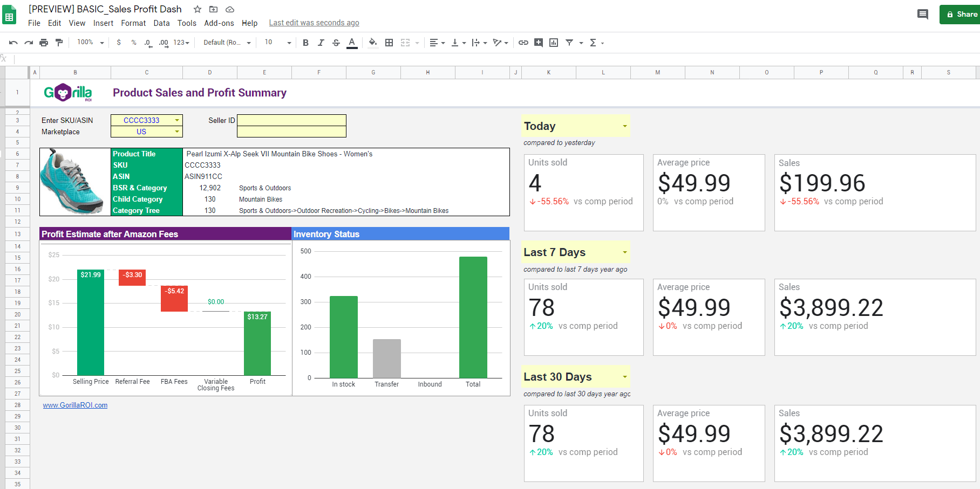Select the Paint format tool
Image resolution: width=980 pixels, height=489 pixels.
pos(59,43)
